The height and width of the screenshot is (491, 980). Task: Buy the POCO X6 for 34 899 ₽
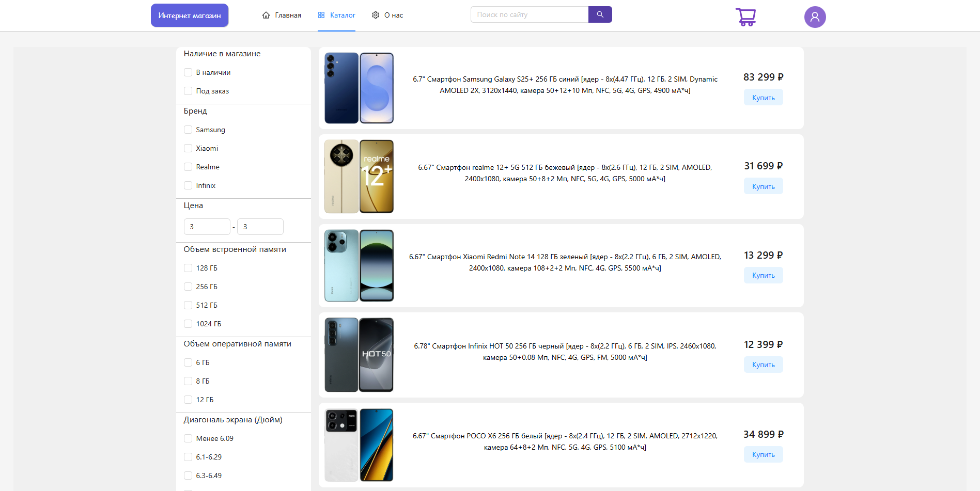click(763, 454)
